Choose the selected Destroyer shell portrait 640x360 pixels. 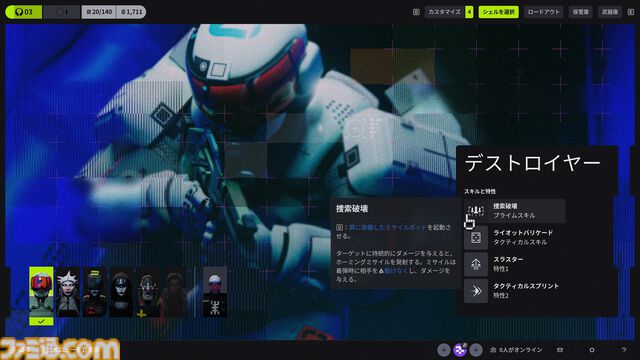(41, 292)
